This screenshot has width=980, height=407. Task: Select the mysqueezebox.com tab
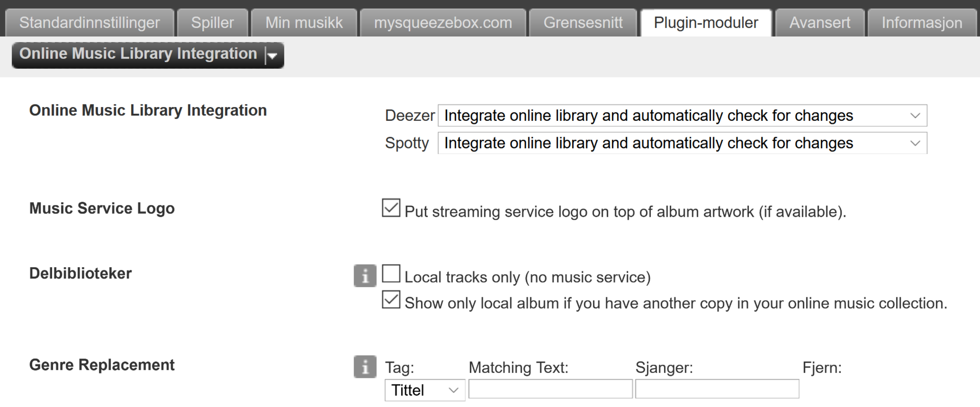coord(443,23)
